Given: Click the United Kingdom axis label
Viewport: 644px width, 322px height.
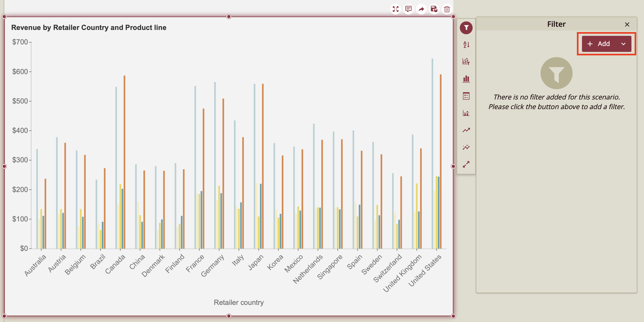Looking at the screenshot, I should pyautogui.click(x=402, y=273).
